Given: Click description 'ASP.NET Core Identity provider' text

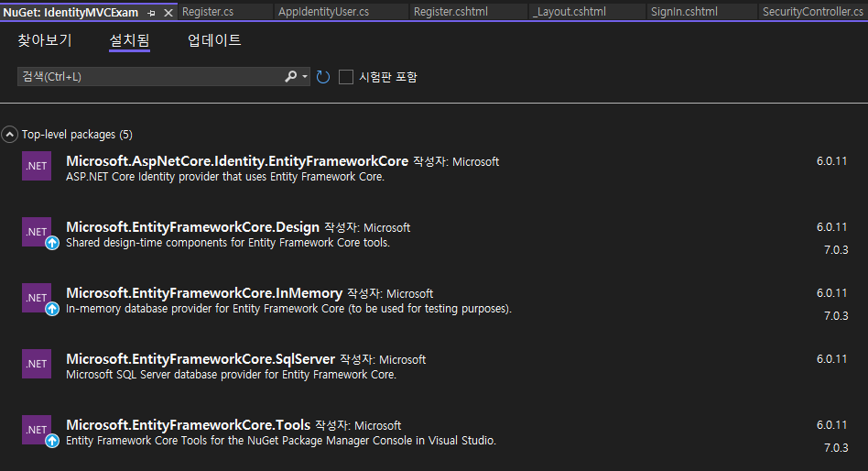Looking at the screenshot, I should tap(225, 177).
